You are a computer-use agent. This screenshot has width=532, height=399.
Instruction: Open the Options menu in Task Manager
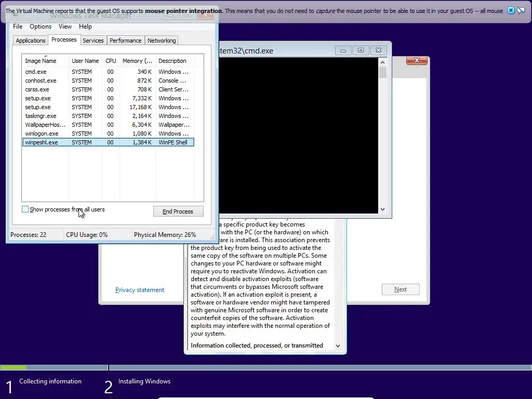coord(41,26)
